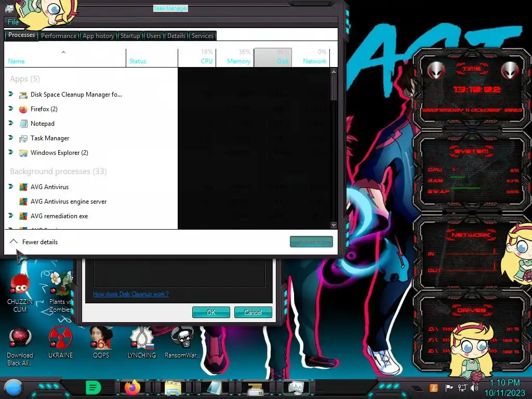The width and height of the screenshot is (532, 399).
Task: Click the Apps (5) group header
Action: pyautogui.click(x=25, y=79)
